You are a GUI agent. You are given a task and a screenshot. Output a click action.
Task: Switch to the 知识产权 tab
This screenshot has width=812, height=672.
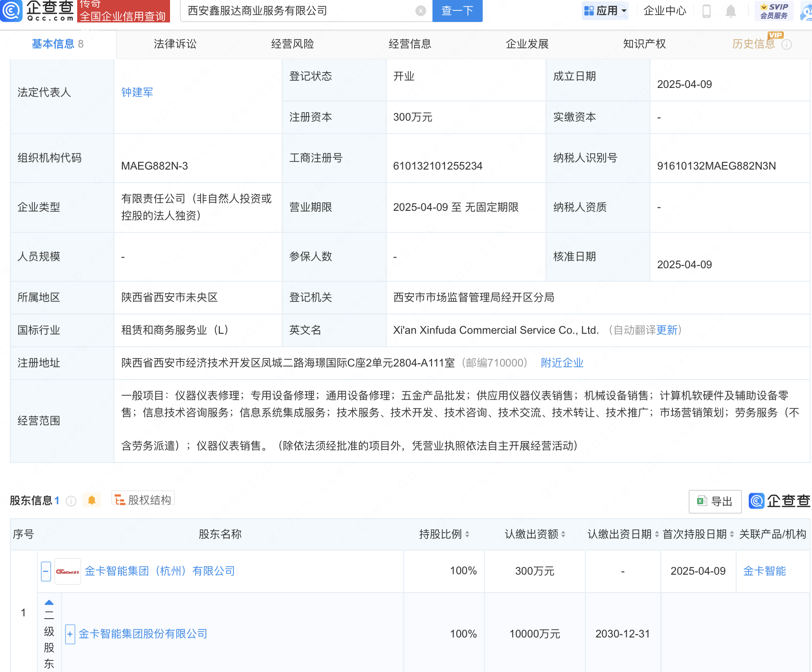click(644, 44)
